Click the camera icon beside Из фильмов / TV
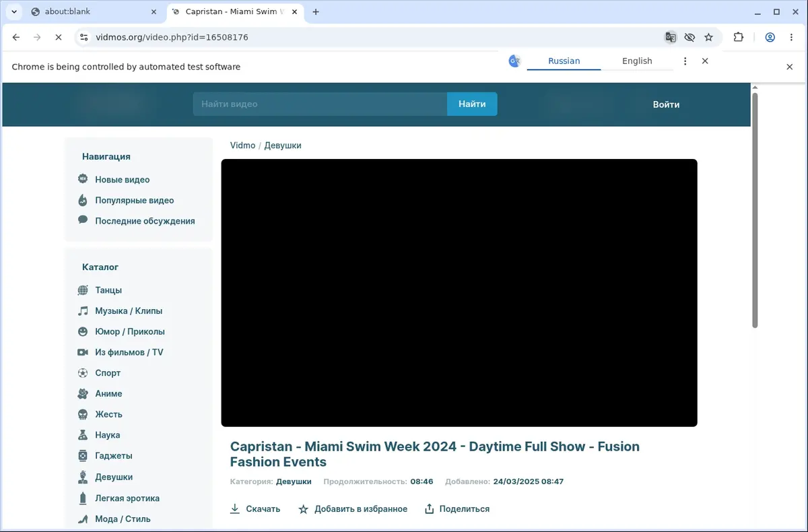This screenshot has height=532, width=808. pos(83,352)
